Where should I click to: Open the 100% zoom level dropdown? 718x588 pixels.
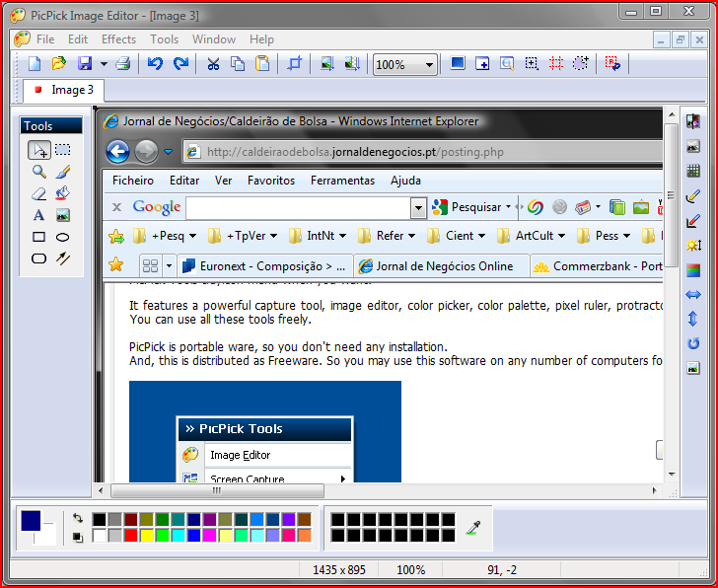(x=429, y=64)
